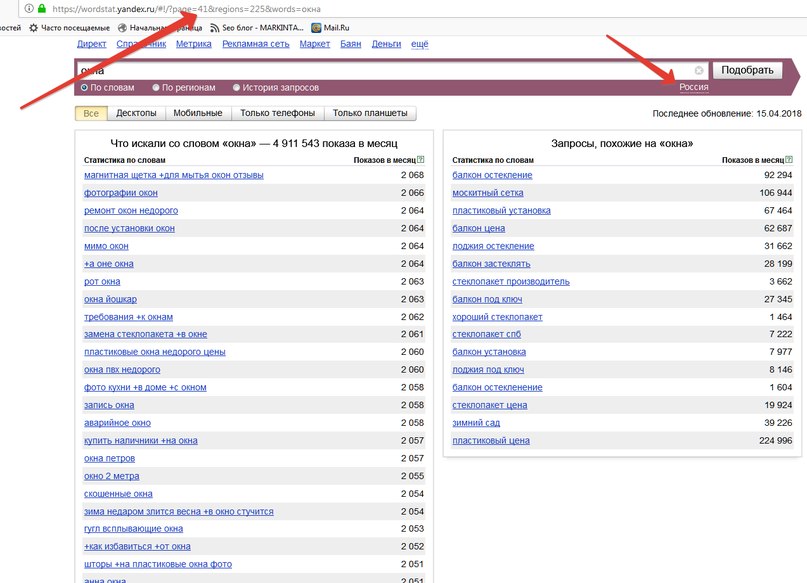Open similar query 'балкон цена'
Image resolution: width=807 pixels, height=583 pixels.
point(478,228)
